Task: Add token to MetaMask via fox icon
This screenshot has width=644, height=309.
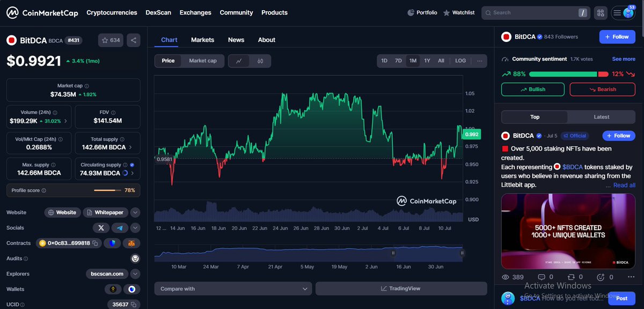Action: (131, 243)
